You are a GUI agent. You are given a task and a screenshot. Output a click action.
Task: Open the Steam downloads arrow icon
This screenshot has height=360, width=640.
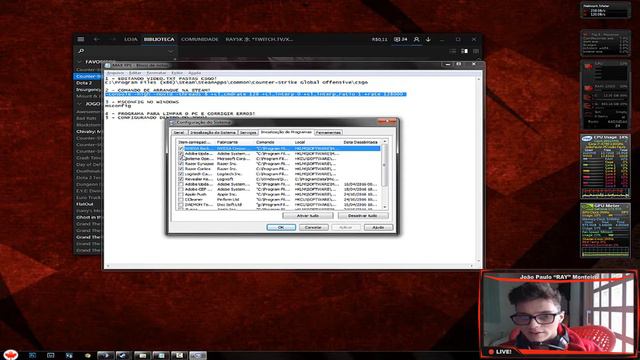point(428,39)
